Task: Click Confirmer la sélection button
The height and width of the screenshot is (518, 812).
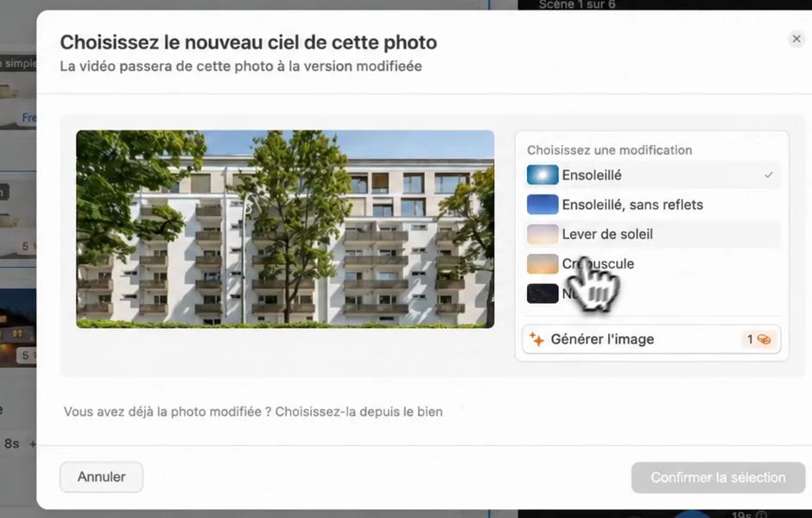Action: pyautogui.click(x=718, y=477)
